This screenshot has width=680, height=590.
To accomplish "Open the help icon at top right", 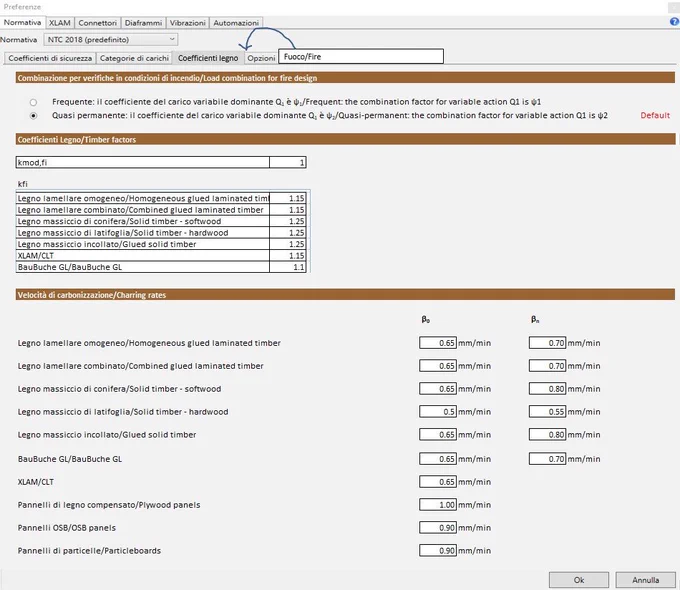I will (675, 22).
